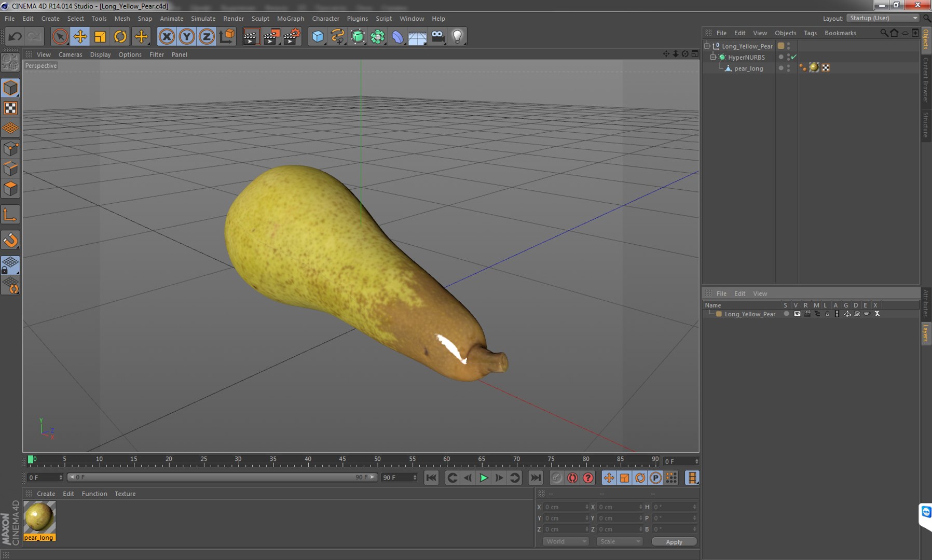
Task: Add a Cube primitive object
Action: point(318,36)
